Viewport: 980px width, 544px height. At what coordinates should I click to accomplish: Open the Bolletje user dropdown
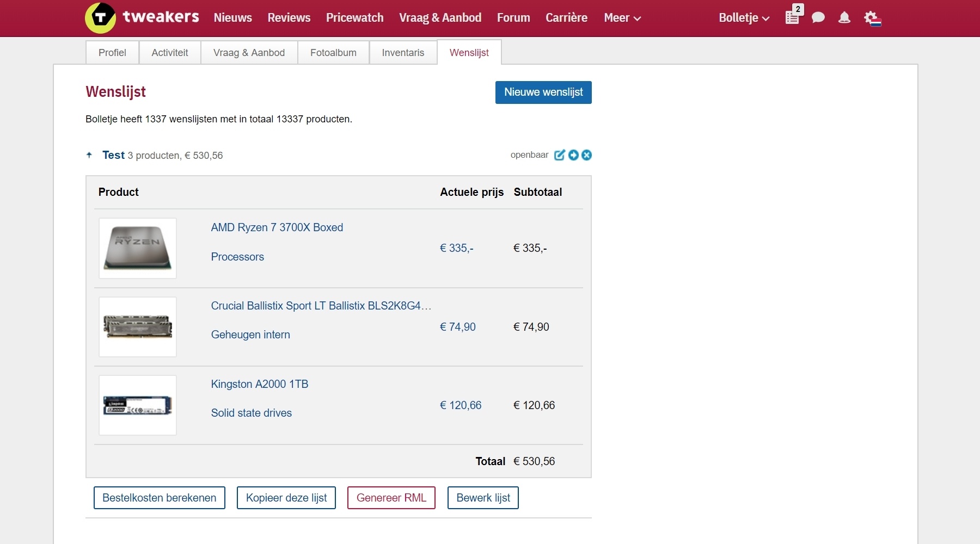point(744,18)
